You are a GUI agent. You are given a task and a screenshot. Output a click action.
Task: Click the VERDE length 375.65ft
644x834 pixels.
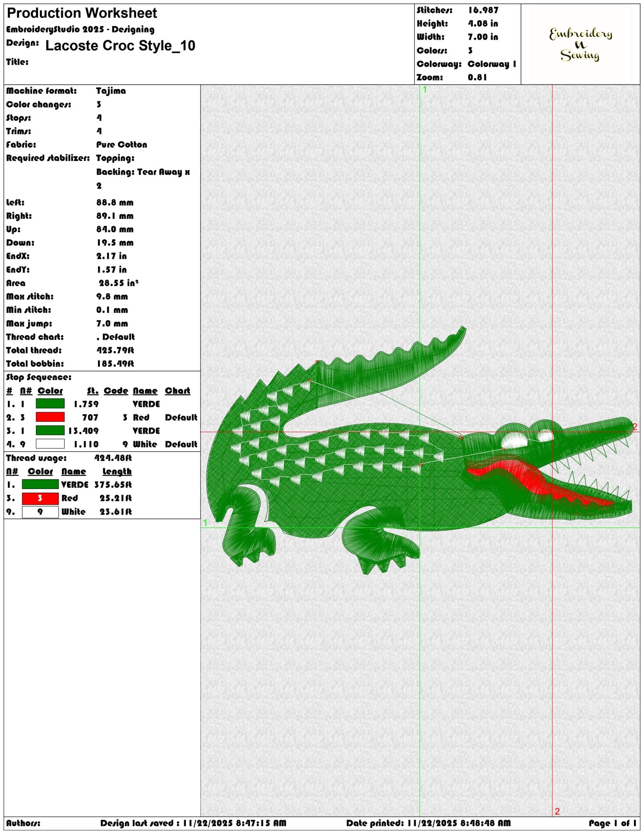point(113,484)
